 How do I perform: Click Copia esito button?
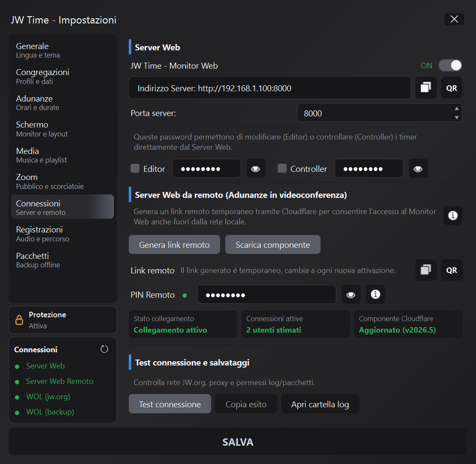click(x=246, y=404)
